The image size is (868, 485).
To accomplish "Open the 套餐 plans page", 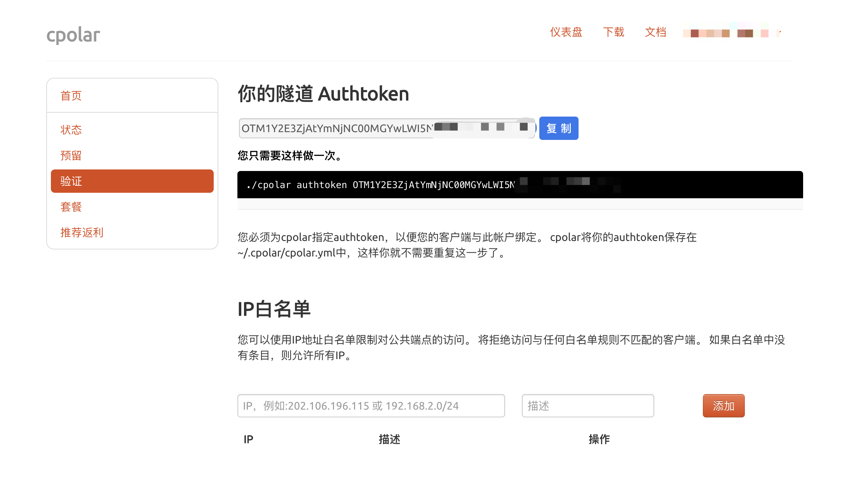I will pyautogui.click(x=71, y=207).
